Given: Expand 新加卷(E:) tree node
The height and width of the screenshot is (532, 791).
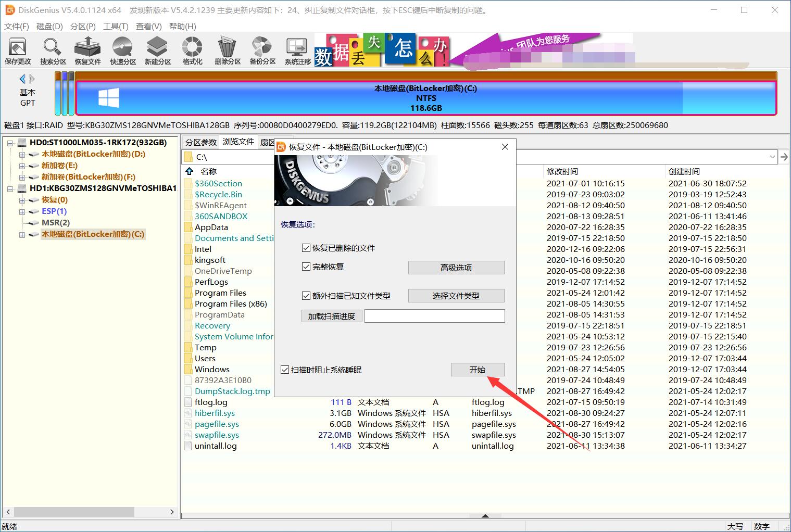Looking at the screenshot, I should point(22,166).
